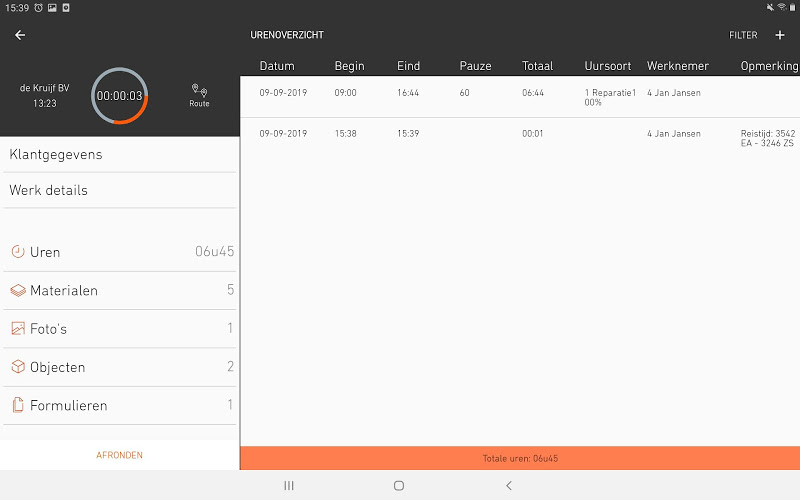Tap the Totale uren: 06u45 bar

[x=520, y=458]
